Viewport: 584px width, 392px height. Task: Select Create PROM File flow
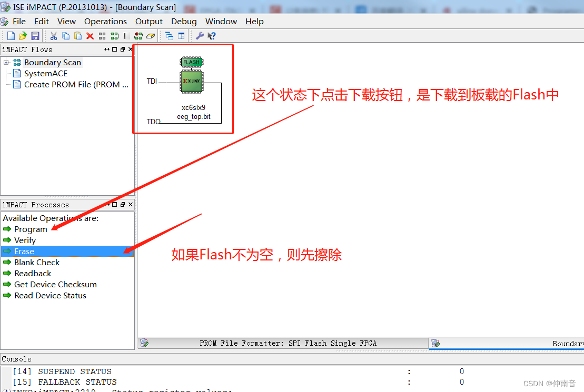76,85
